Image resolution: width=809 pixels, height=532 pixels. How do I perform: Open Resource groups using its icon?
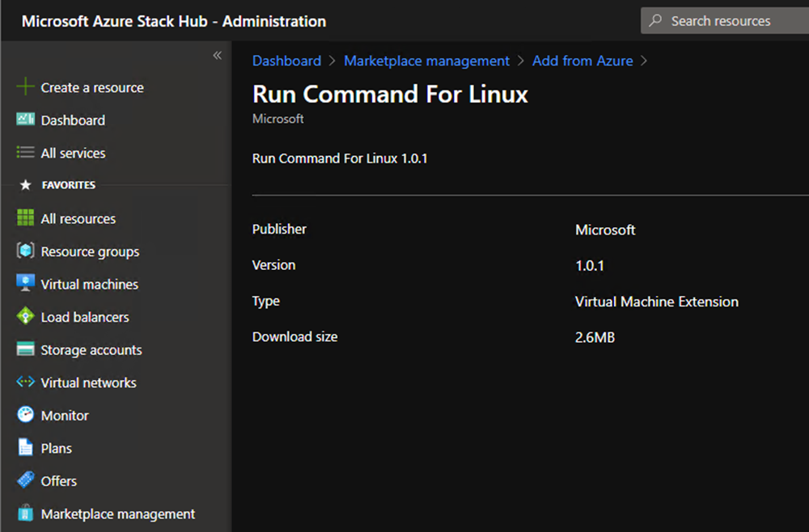[x=25, y=251]
